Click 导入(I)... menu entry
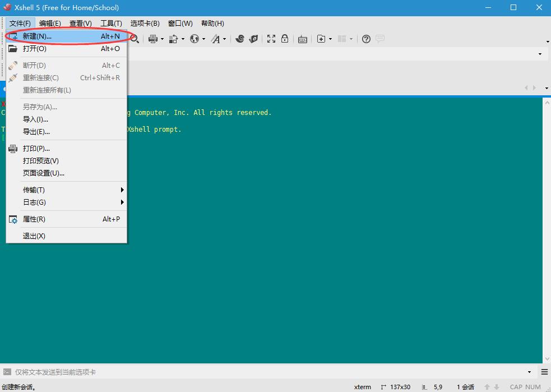This screenshot has height=392, width=551. pos(66,119)
